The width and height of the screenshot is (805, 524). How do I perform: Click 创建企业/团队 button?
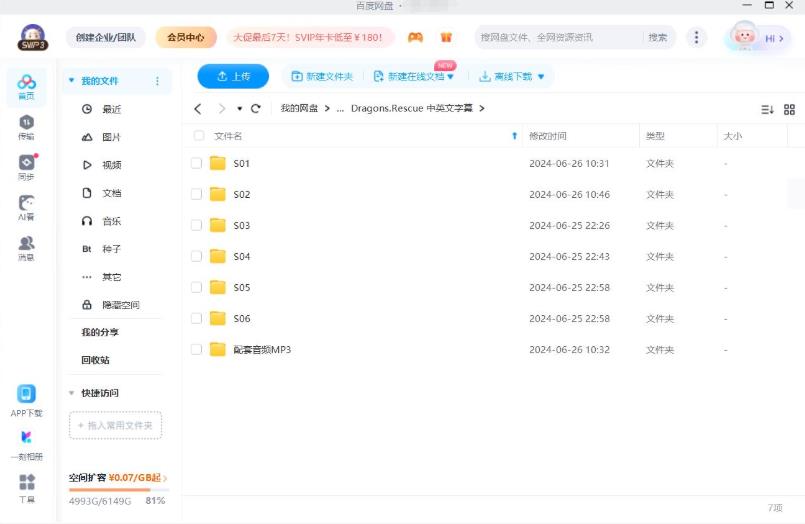[x=106, y=37]
